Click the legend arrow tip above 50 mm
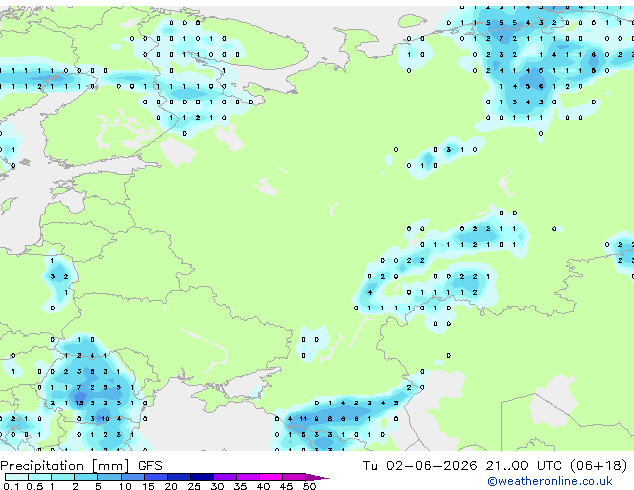The height and width of the screenshot is (490, 634). point(317,478)
